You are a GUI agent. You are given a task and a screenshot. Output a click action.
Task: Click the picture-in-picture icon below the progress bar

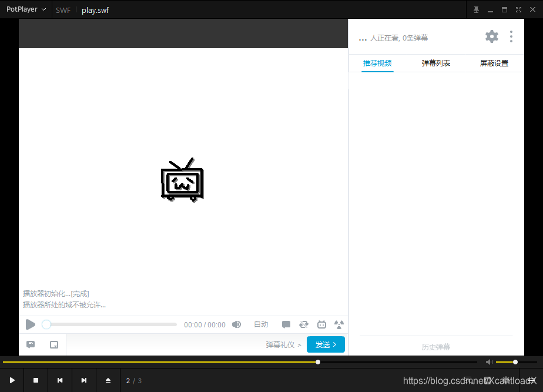coord(53,344)
